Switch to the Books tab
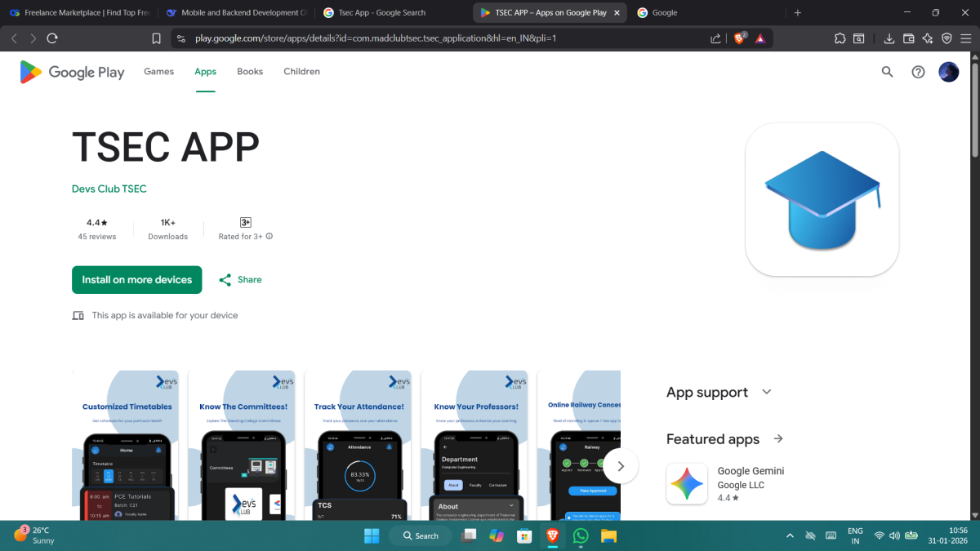The width and height of the screenshot is (980, 551). (250, 72)
